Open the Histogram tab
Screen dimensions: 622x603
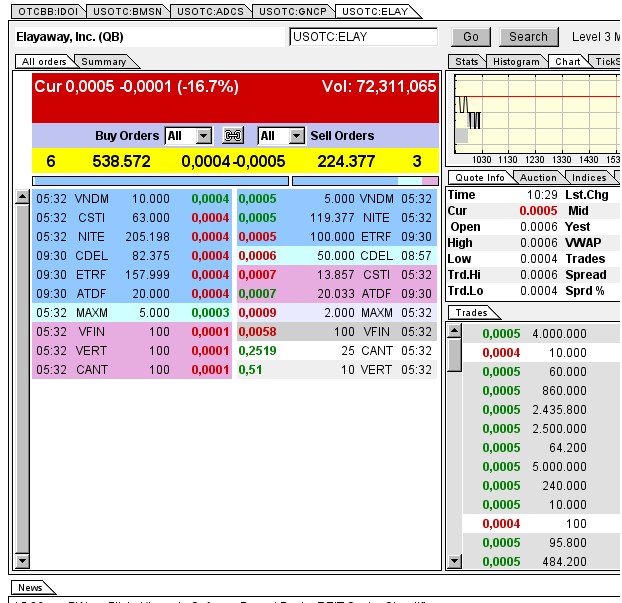click(x=516, y=61)
